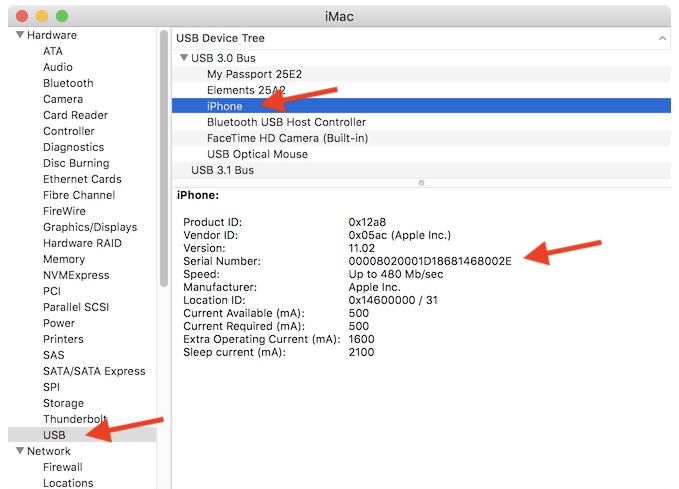Select SPI in the sidebar

pyautogui.click(x=52, y=388)
